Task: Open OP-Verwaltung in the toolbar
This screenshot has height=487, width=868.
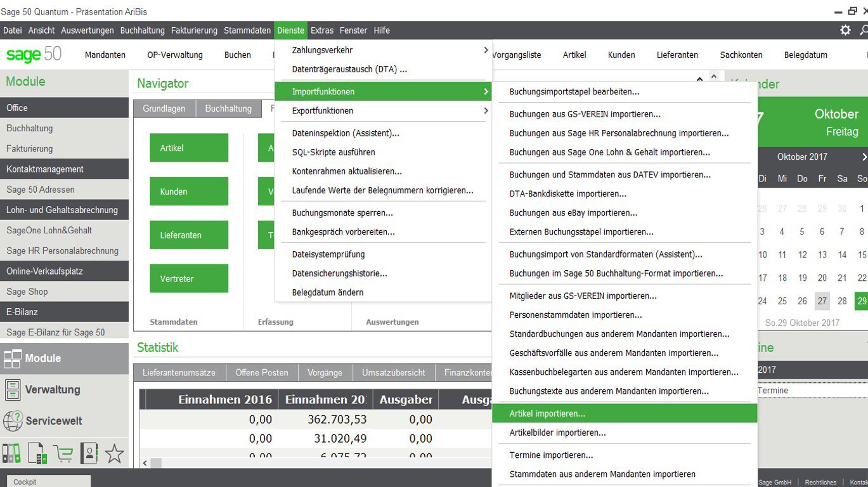Action: (x=175, y=55)
